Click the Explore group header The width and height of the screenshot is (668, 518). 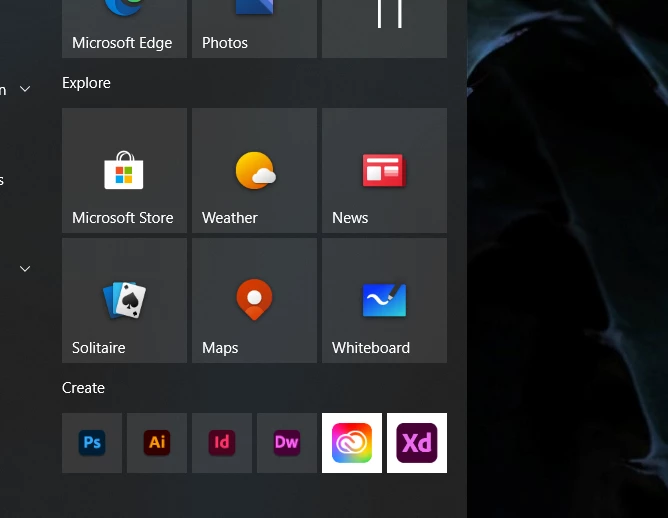[86, 83]
